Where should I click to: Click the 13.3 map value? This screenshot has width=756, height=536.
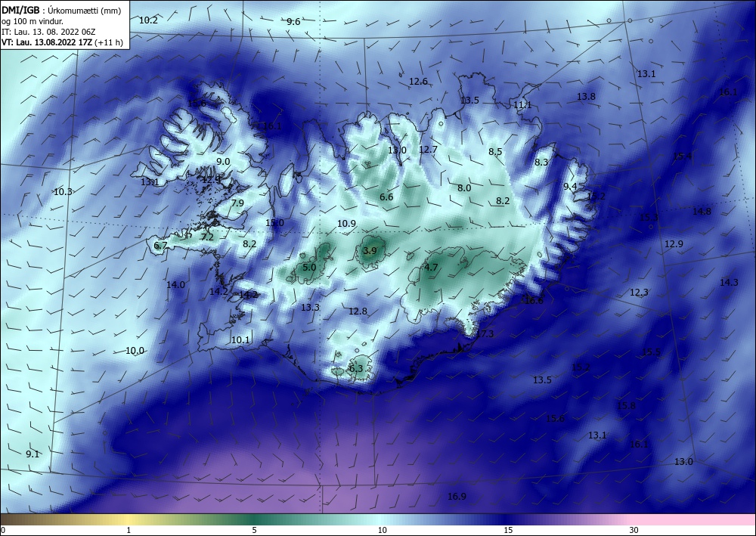310,307
